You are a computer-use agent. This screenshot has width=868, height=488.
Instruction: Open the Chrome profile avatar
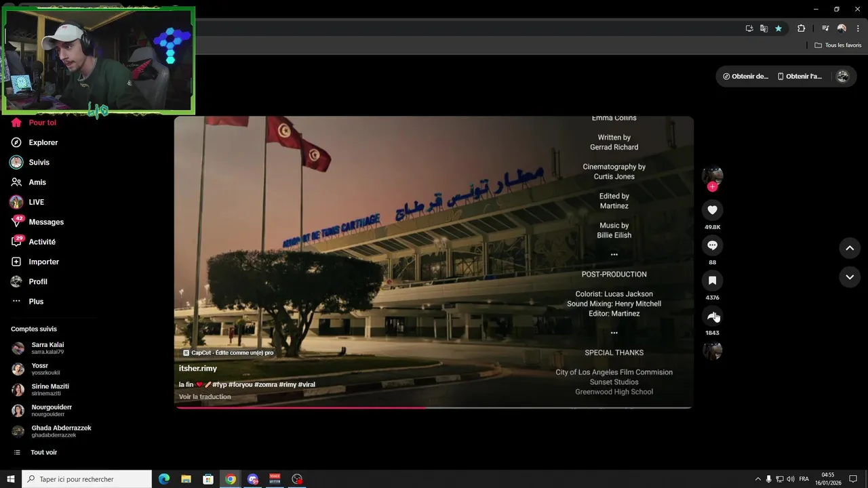pyautogui.click(x=842, y=28)
